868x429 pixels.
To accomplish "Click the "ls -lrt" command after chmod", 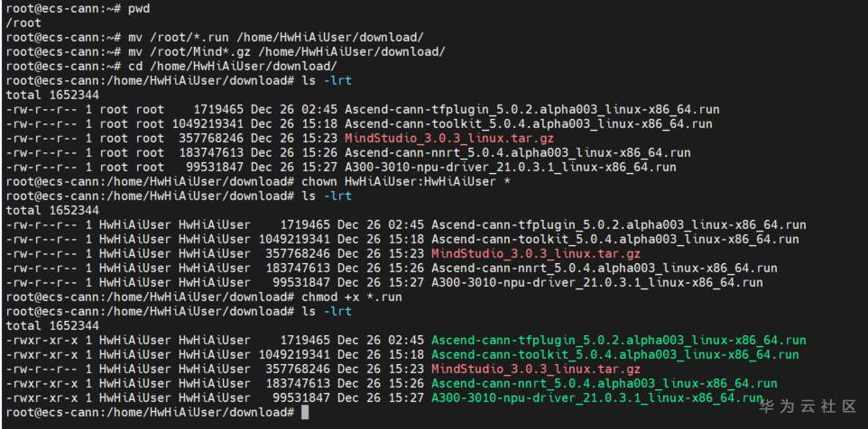I will click(327, 311).
